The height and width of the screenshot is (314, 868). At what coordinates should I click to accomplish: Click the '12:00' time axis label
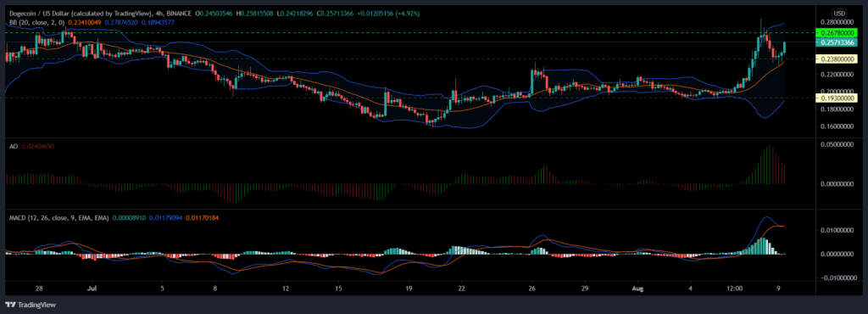coord(735,289)
